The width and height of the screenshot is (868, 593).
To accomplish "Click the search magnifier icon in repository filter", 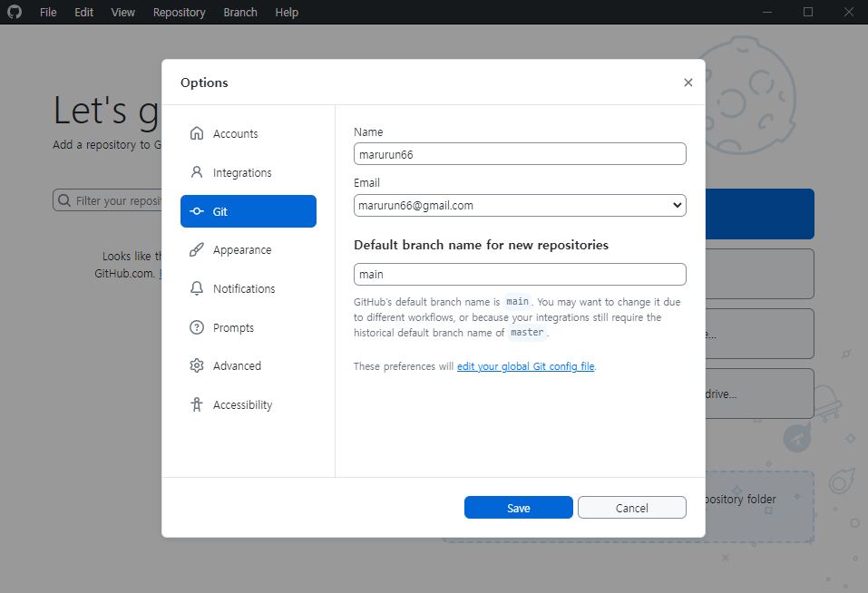I will [64, 200].
